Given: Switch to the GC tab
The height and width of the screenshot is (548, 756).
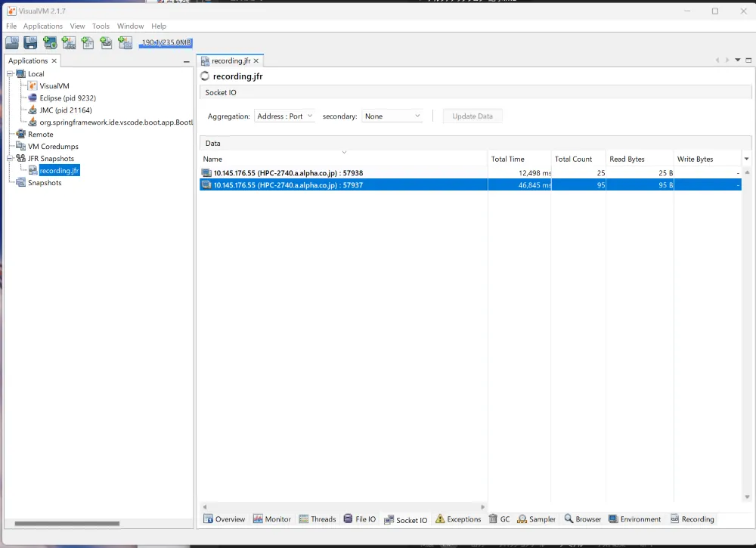Looking at the screenshot, I should coord(499,519).
